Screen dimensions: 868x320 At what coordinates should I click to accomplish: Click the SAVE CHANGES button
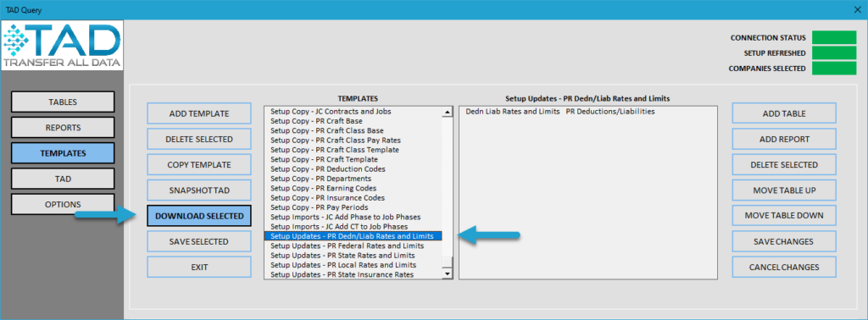click(x=784, y=241)
